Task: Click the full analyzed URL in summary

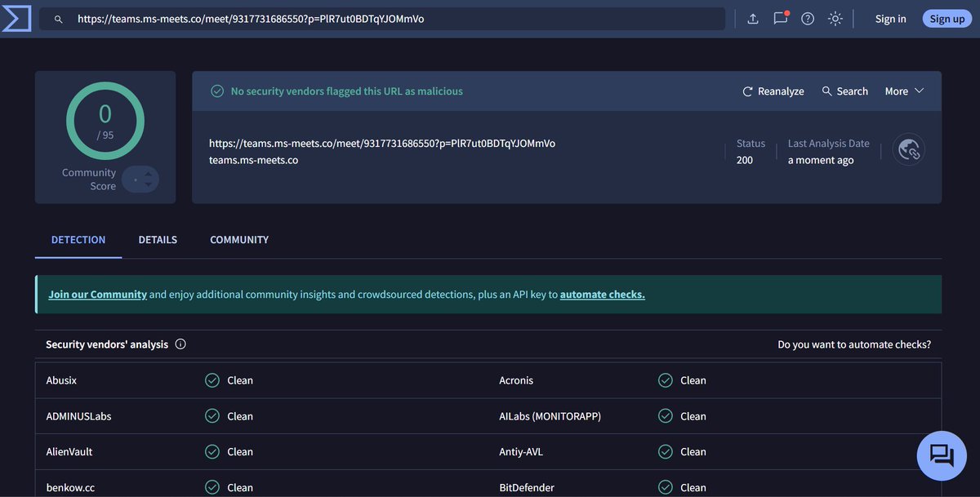Action: 382,143
